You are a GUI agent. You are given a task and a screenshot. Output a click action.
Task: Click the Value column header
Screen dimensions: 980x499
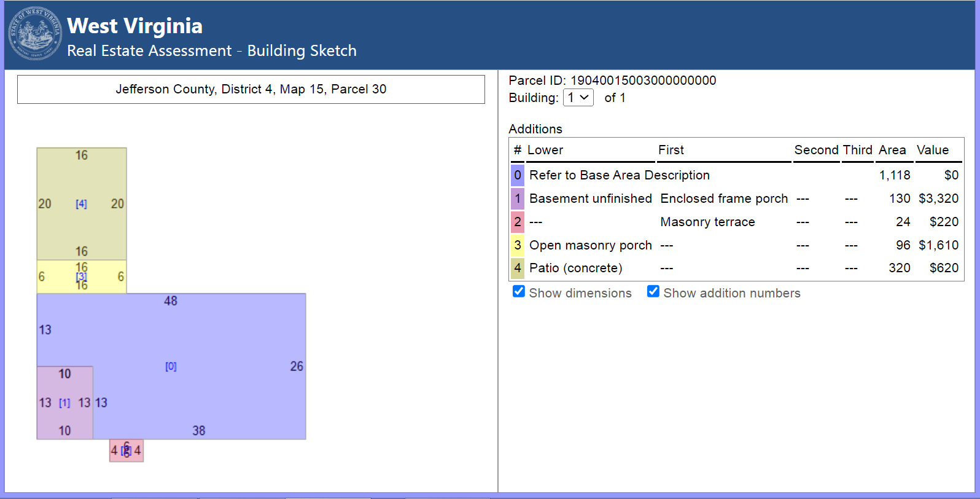(932, 150)
